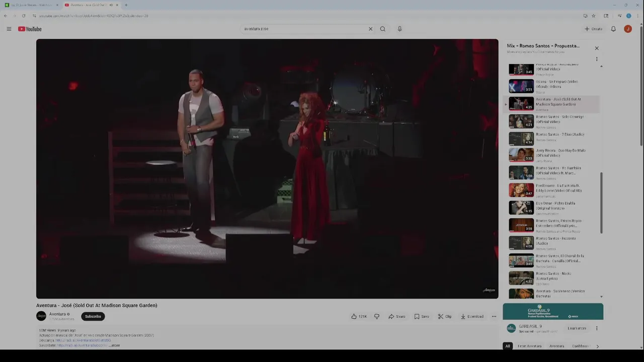This screenshot has height=362, width=644.
Task: Close the Mix playlist panel
Action: click(x=597, y=48)
